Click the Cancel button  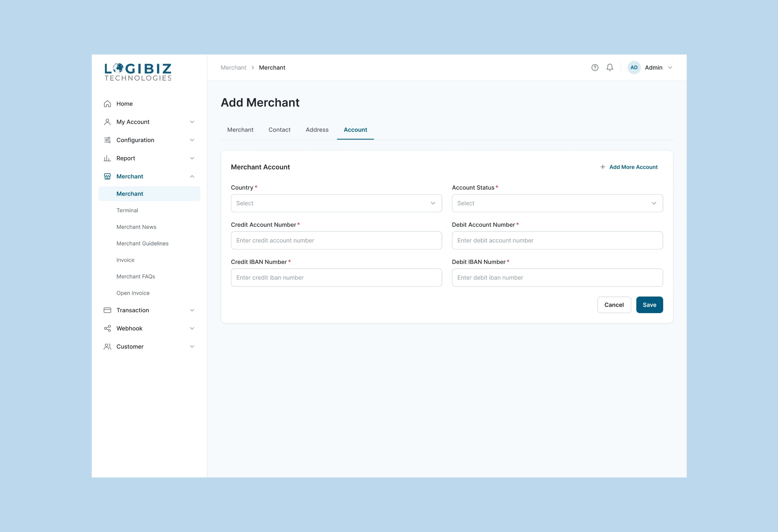tap(614, 305)
